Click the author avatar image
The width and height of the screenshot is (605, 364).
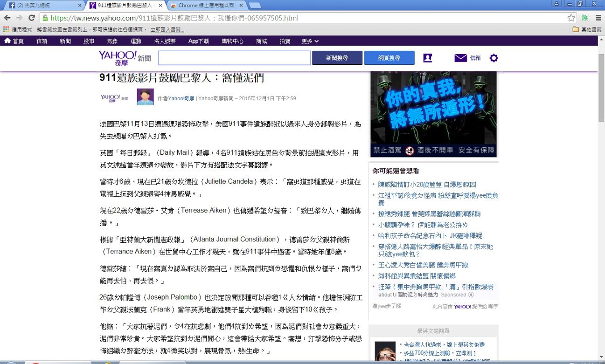click(x=145, y=97)
